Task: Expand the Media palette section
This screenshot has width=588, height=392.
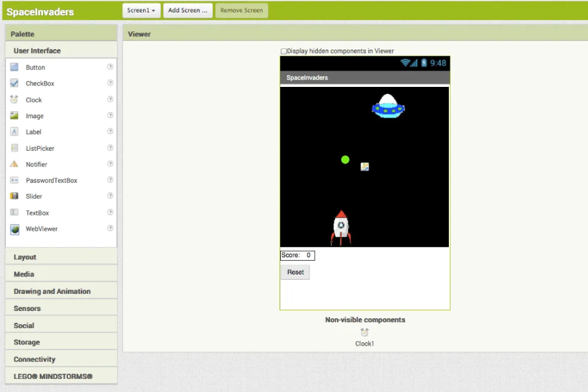Action: (x=61, y=274)
